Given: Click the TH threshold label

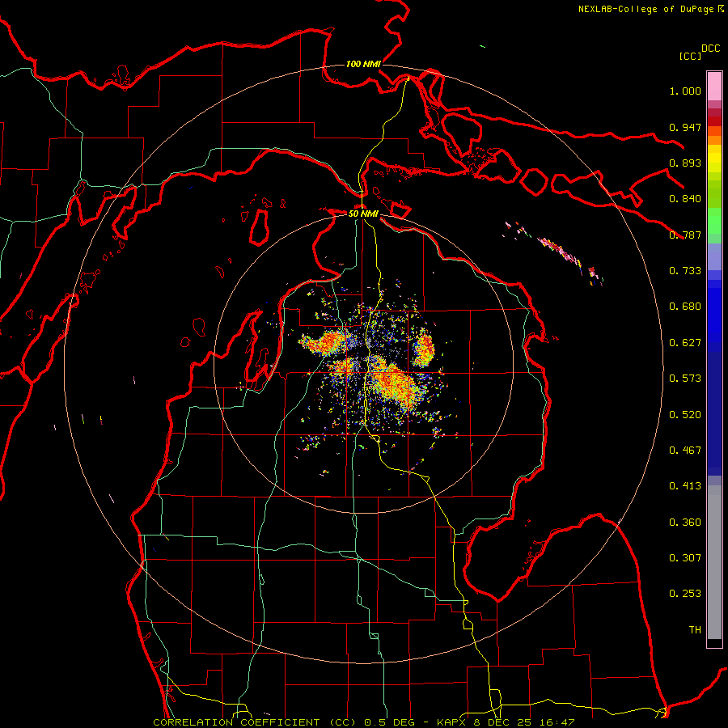Looking at the screenshot, I should point(695,630).
